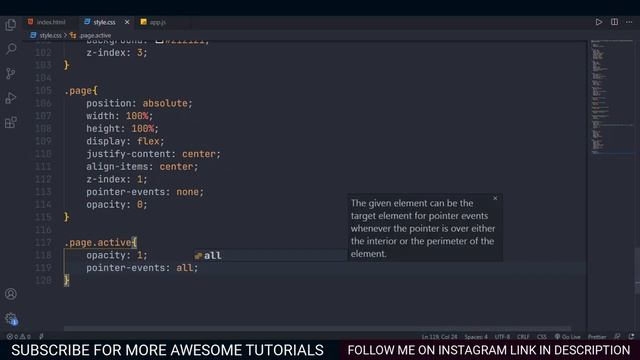This screenshot has width=640, height=360.
Task: Click 'display: flex;' line
Action: click(x=125, y=141)
